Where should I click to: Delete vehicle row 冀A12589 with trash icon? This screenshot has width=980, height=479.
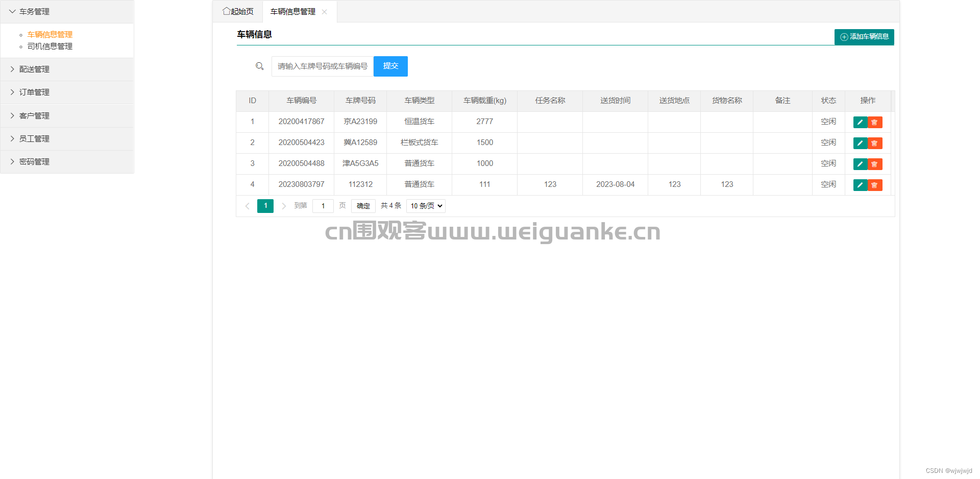tap(875, 143)
